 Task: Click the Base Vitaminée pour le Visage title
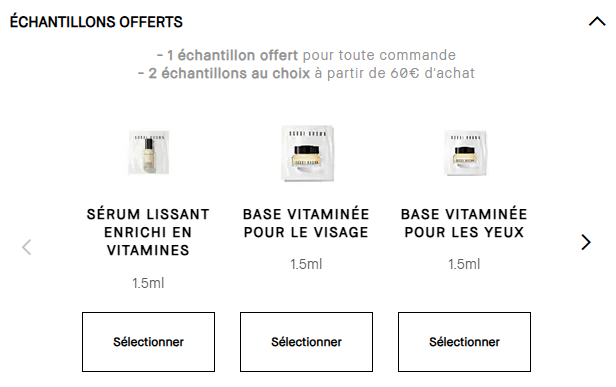tap(306, 223)
